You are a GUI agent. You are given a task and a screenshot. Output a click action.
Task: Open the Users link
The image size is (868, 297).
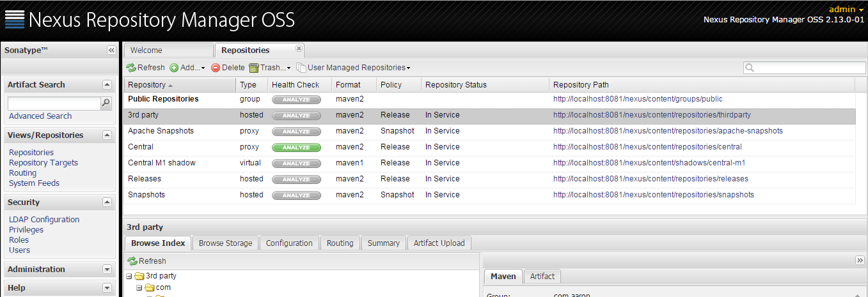coord(20,250)
